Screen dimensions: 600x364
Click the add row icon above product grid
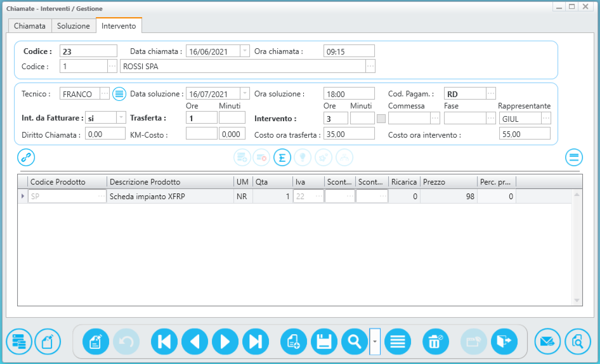[242, 157]
